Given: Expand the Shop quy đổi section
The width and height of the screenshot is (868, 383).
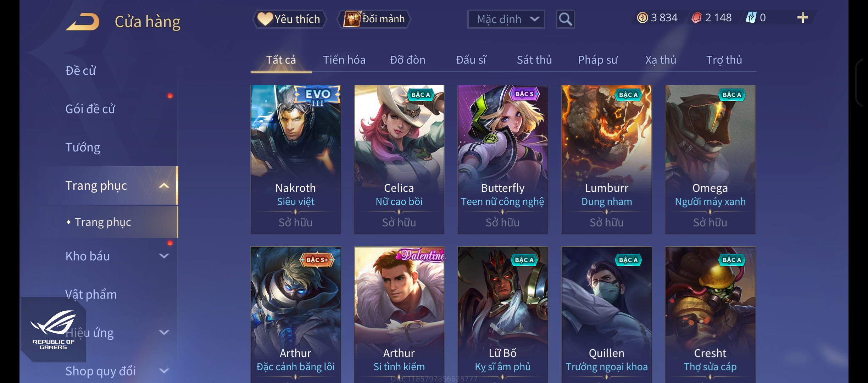Looking at the screenshot, I should [164, 371].
